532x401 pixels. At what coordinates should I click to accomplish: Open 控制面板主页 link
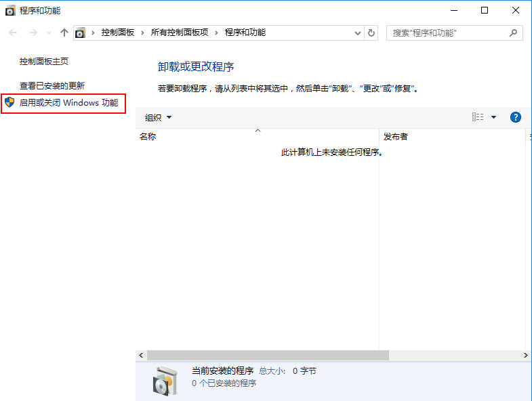44,62
